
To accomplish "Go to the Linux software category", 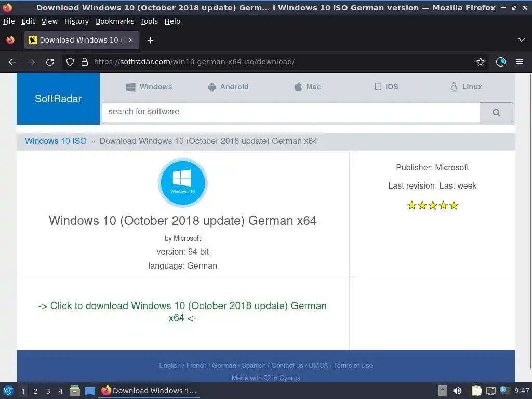I will point(466,87).
